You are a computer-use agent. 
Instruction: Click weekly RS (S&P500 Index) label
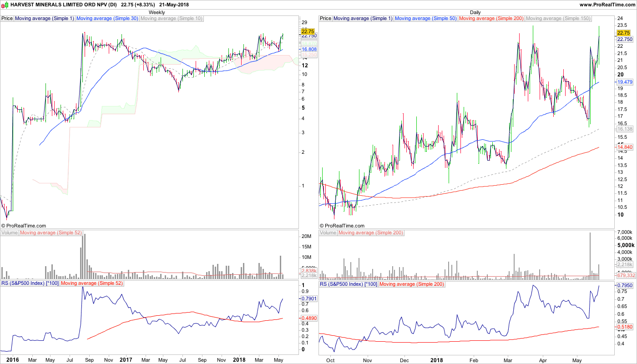tap(30, 284)
